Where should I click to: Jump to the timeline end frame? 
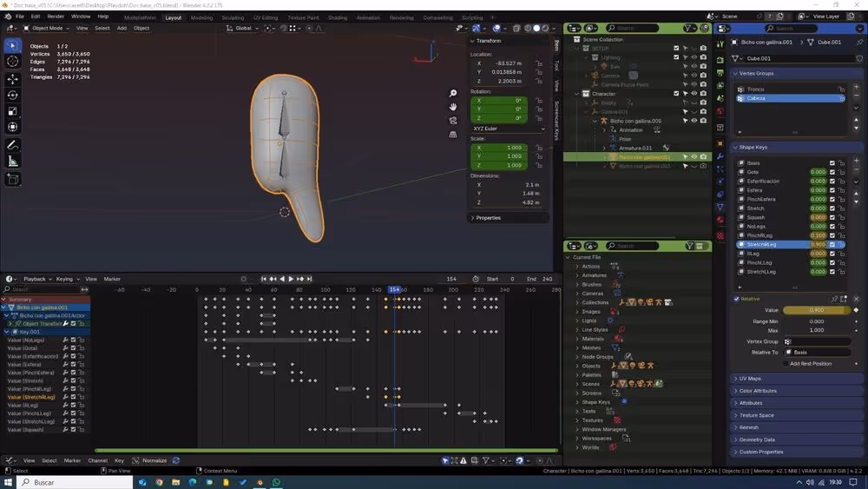coord(310,279)
